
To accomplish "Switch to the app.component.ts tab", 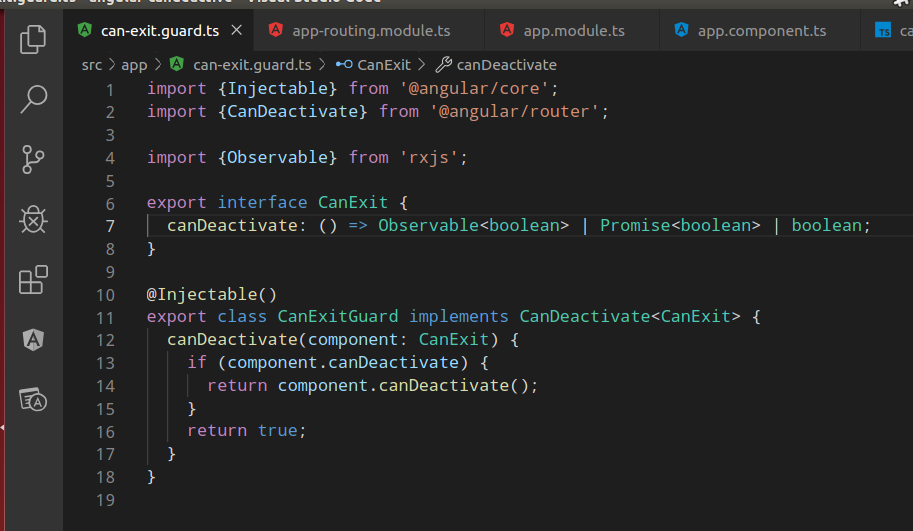I will point(762,30).
